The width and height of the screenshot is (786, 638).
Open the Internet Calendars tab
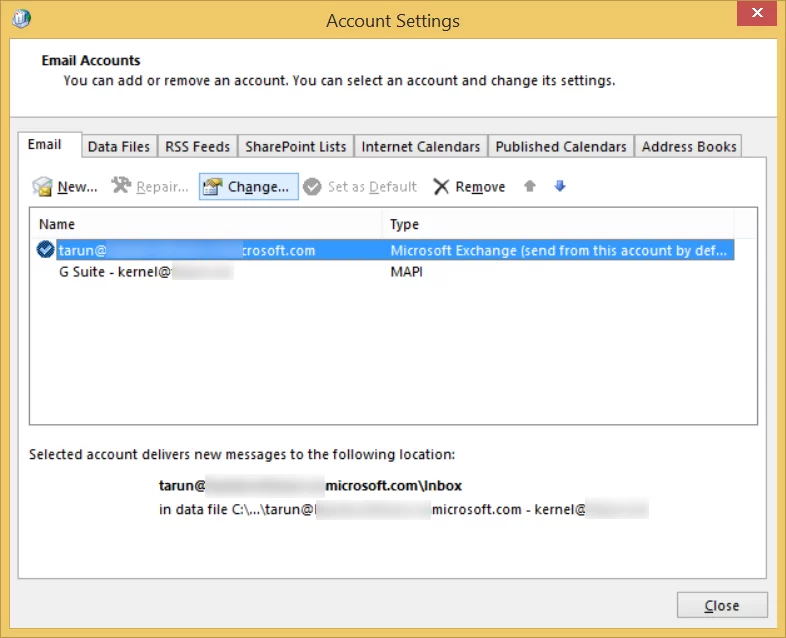click(421, 146)
